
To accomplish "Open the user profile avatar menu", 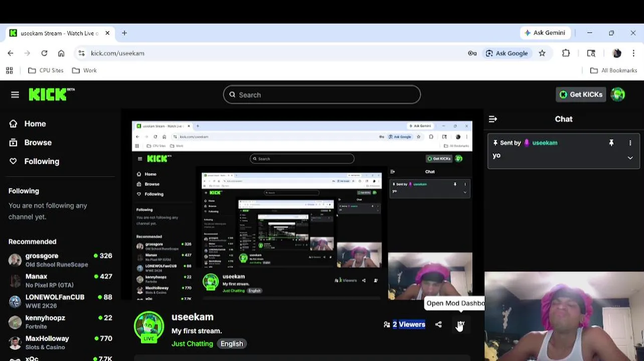I will click(x=618, y=94).
